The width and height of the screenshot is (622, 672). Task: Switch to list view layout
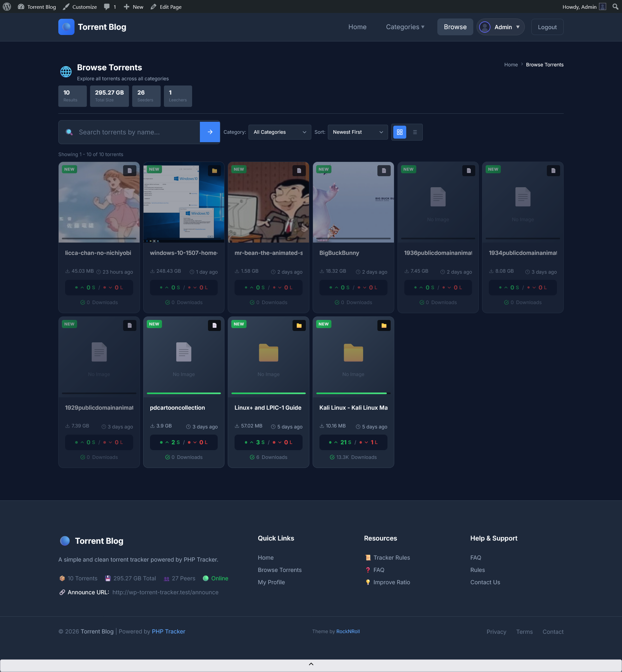(x=415, y=132)
